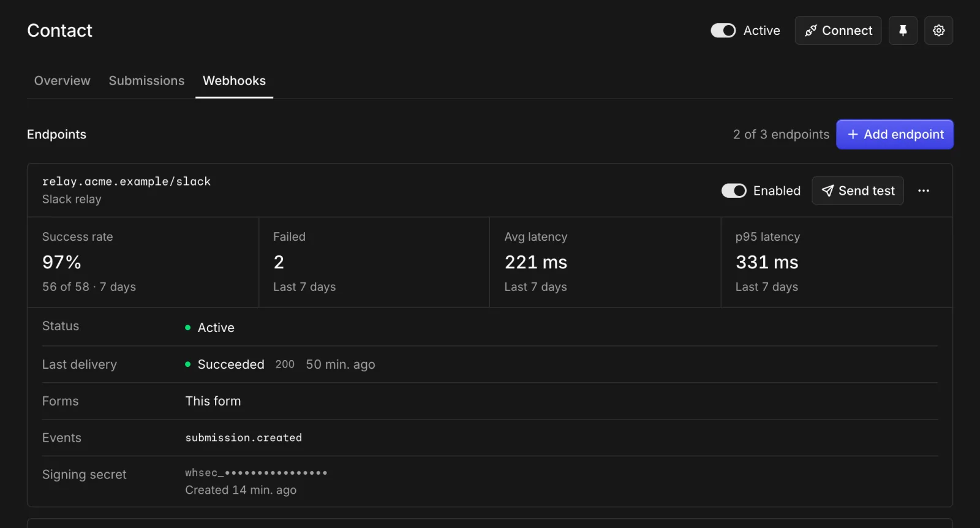This screenshot has width=980, height=528.
Task: Open the Submissions tab
Action: click(146, 81)
